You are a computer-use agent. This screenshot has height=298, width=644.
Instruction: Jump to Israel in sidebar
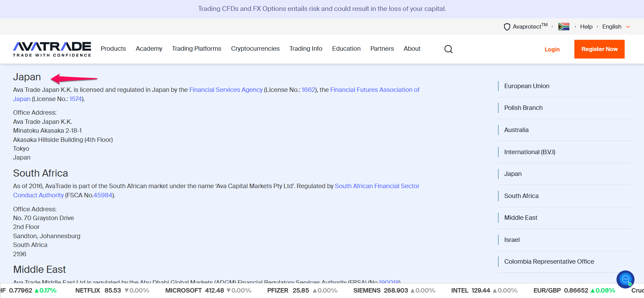click(x=512, y=240)
